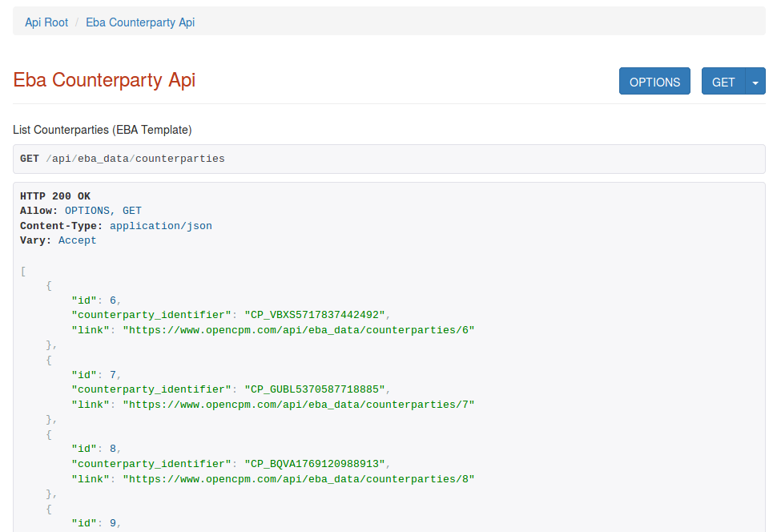Click identifier CP_VBXS5717837442492
This screenshot has height=532, width=781.
click(x=316, y=315)
